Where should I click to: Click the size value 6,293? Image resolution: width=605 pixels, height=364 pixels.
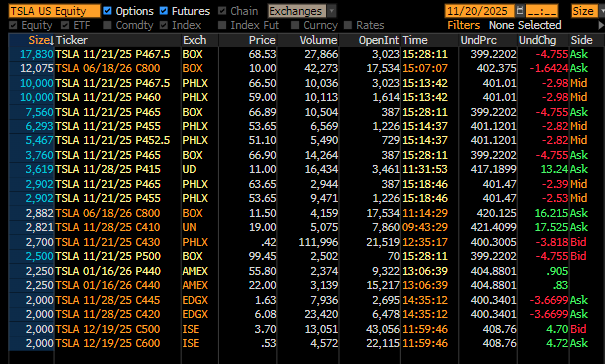tap(39, 126)
